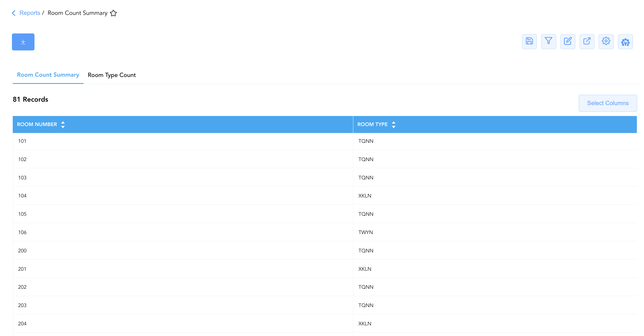This screenshot has width=644, height=336.
Task: Click the save report icon
Action: pyautogui.click(x=529, y=41)
